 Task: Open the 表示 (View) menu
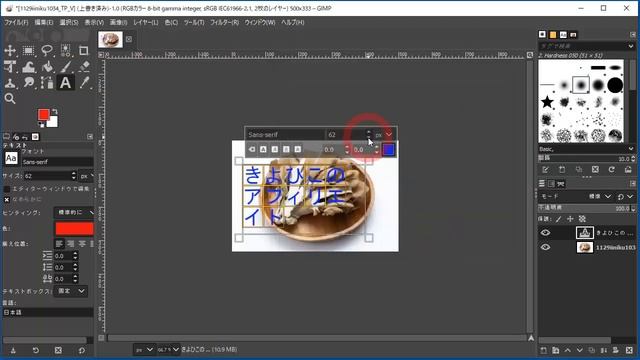click(x=94, y=22)
